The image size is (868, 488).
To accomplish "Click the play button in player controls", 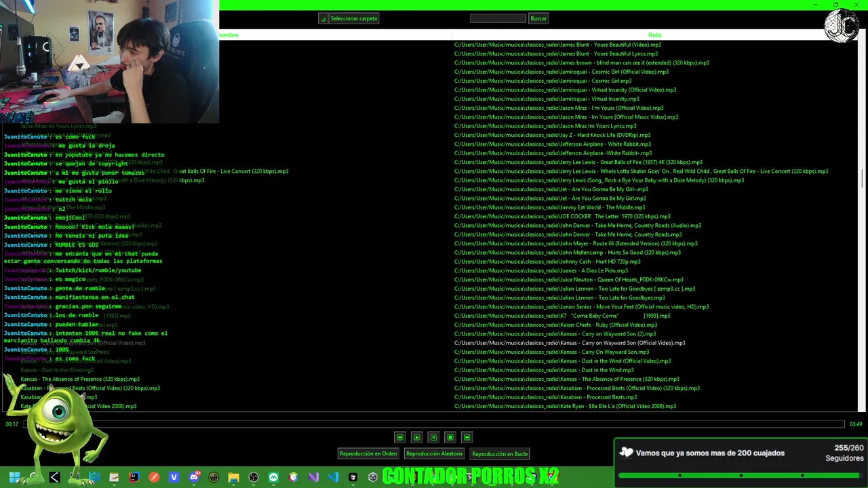I will pos(417,437).
